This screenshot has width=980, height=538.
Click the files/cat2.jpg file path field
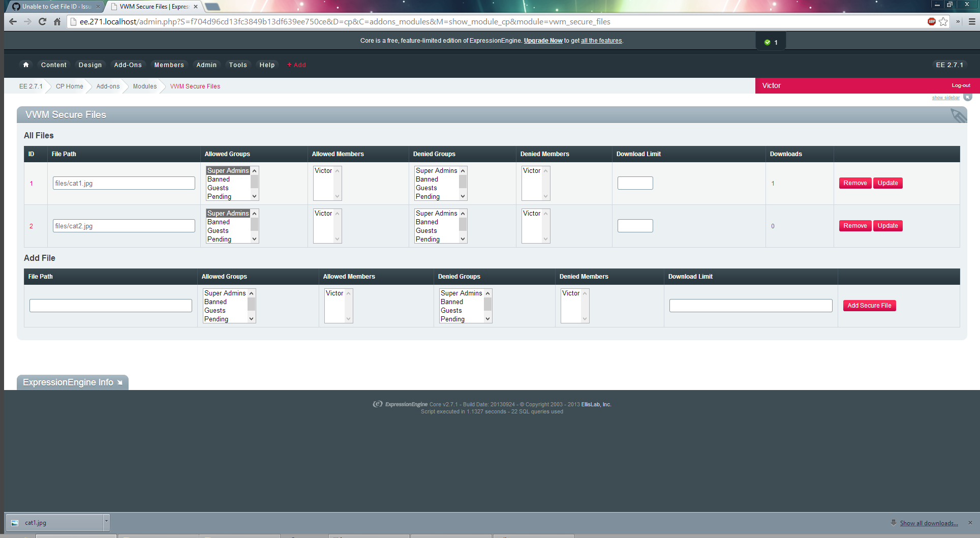pos(124,226)
